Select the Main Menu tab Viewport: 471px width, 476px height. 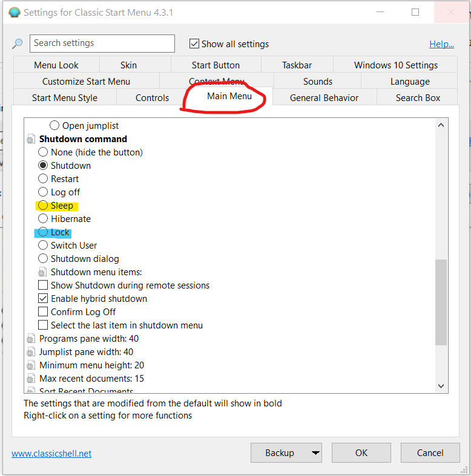[229, 96]
